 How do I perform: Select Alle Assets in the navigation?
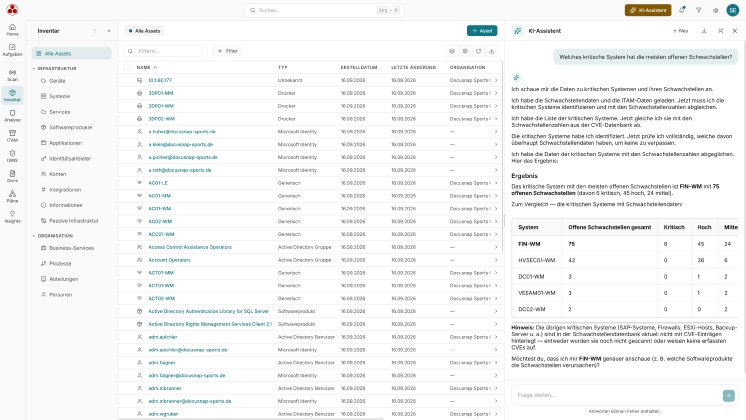click(x=71, y=54)
